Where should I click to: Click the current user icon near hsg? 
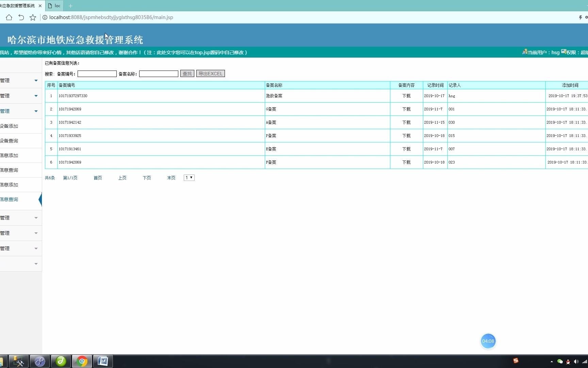(x=525, y=52)
